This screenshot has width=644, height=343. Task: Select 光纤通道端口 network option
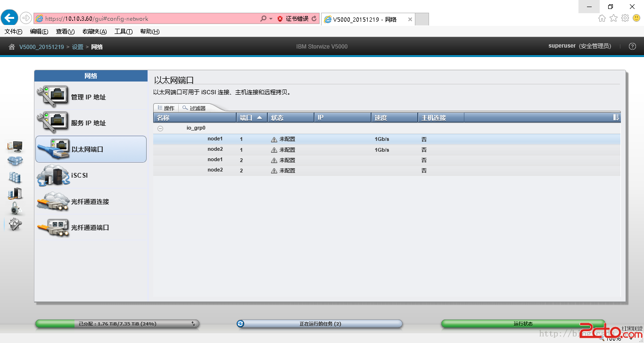tap(91, 227)
